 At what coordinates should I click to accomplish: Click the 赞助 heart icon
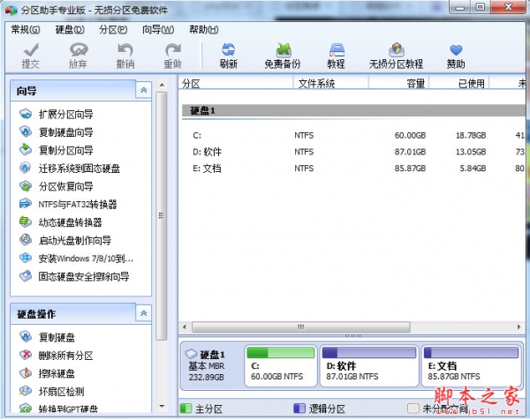pyautogui.click(x=456, y=50)
